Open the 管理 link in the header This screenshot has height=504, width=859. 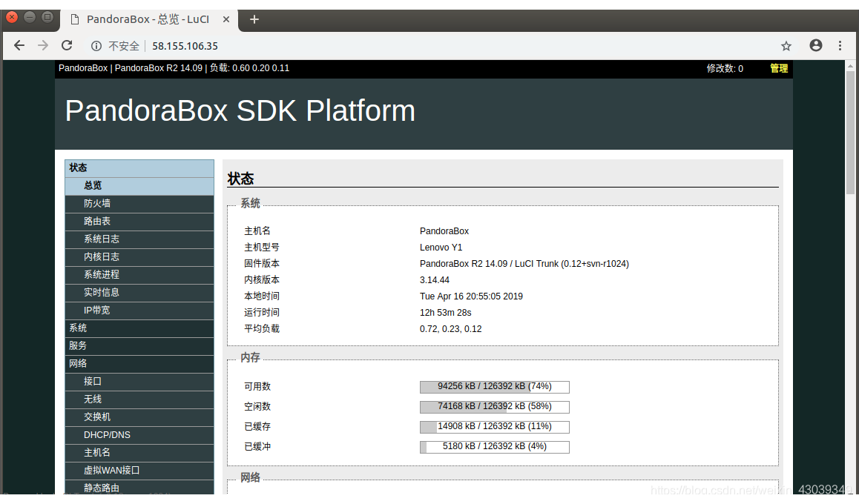(778, 68)
